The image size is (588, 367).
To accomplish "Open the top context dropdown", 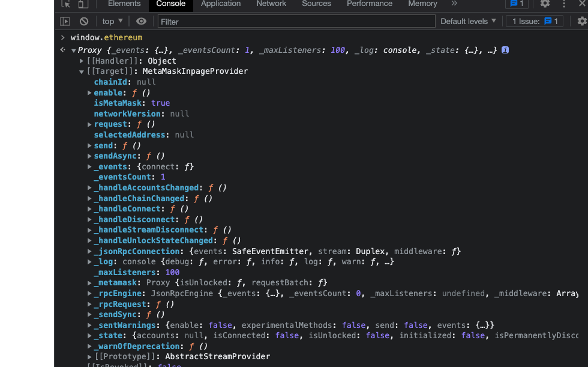I will [112, 21].
